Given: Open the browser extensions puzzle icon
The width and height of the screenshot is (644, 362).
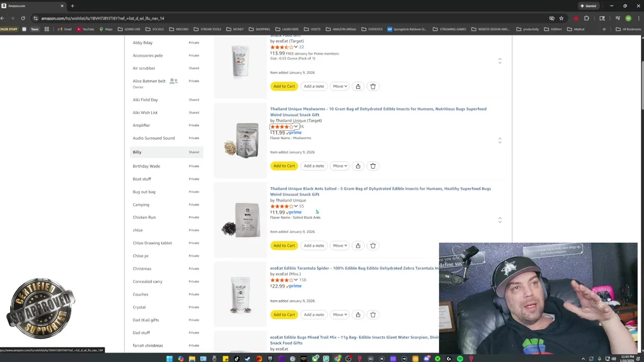Looking at the screenshot, I should pyautogui.click(x=586, y=18).
